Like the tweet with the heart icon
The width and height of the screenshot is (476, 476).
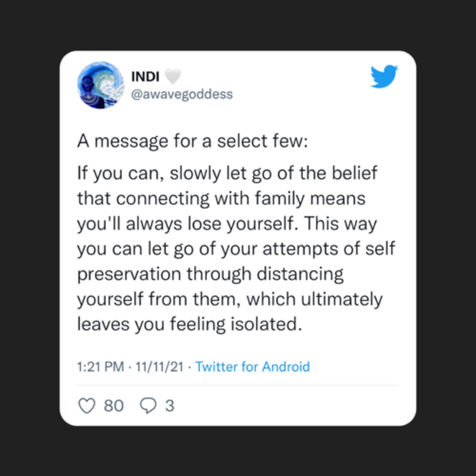coord(87,406)
